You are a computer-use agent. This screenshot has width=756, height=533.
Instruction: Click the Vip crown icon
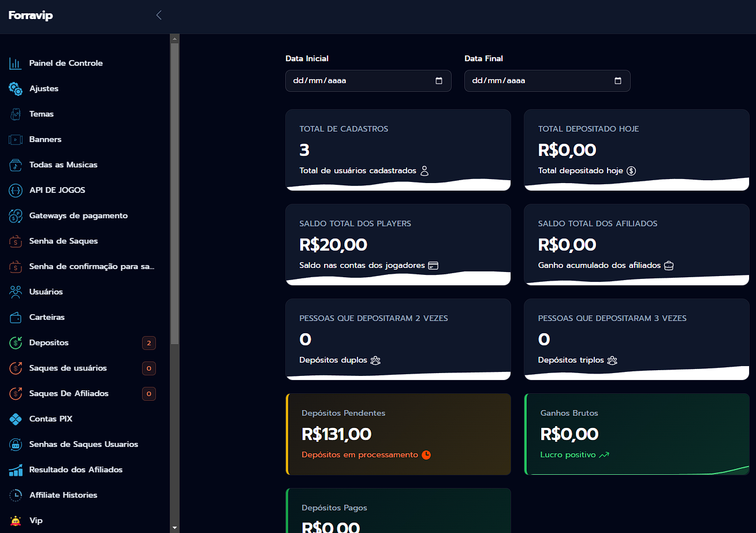pyautogui.click(x=16, y=520)
